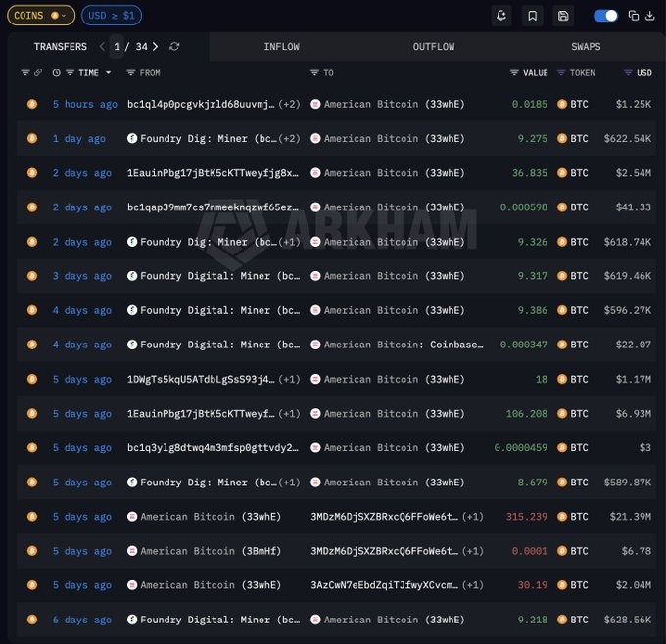Click the link icon in the table header
Image resolution: width=666 pixels, height=644 pixels.
[38, 73]
